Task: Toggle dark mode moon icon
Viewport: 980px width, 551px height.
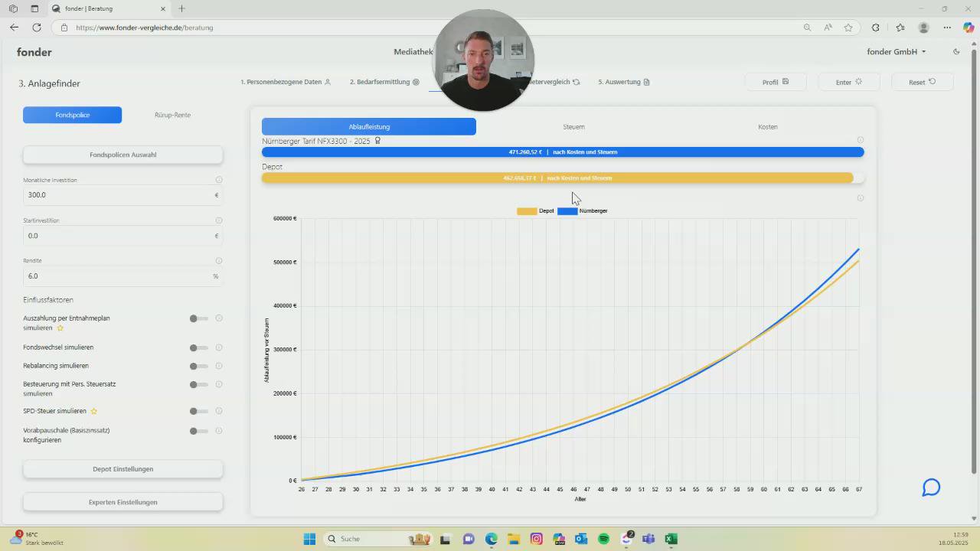Action: [956, 52]
